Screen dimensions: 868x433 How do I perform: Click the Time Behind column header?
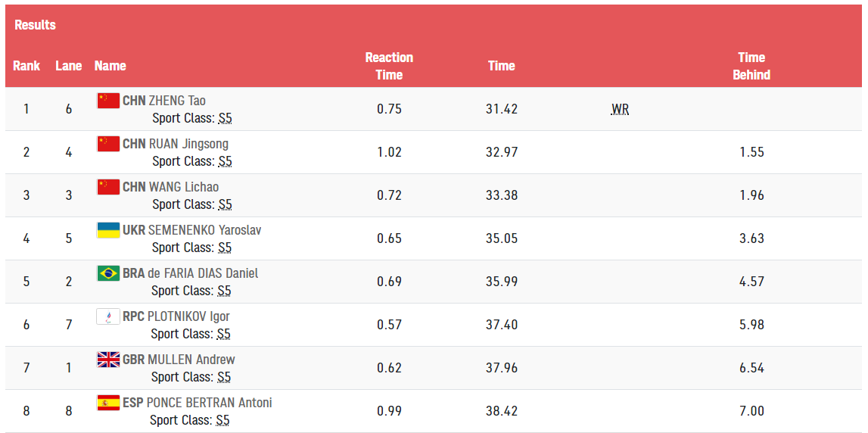[751, 66]
